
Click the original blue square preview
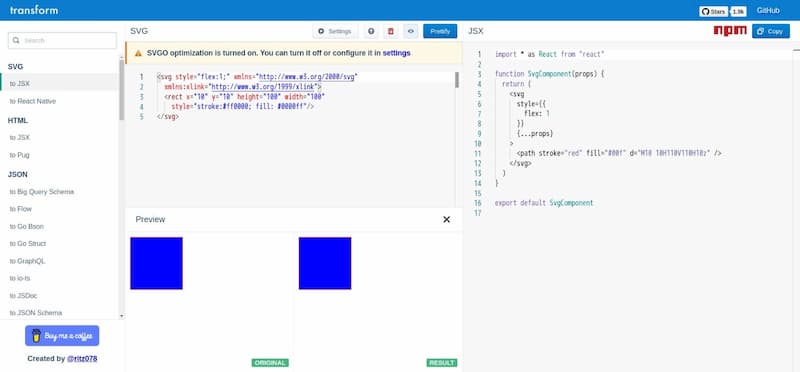[157, 263]
